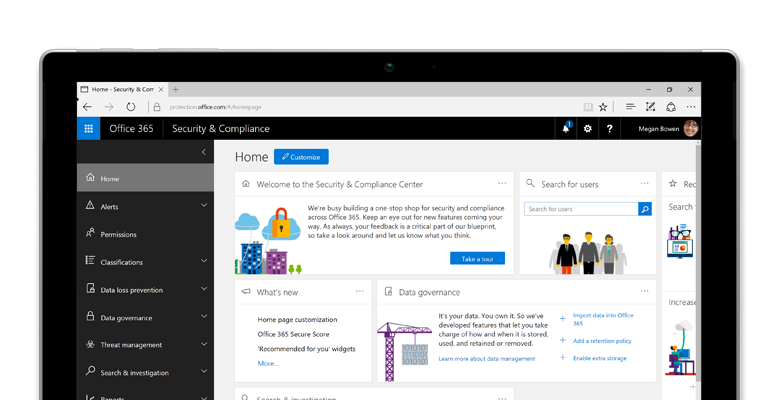Collapse the left navigation pane
Image resolution: width=782 pixels, height=400 pixels.
(203, 152)
